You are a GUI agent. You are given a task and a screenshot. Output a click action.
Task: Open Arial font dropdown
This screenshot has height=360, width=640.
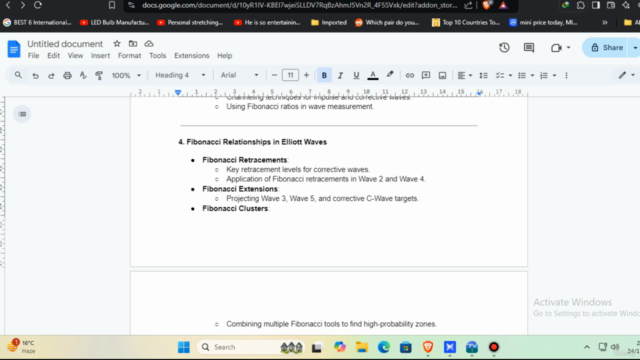coord(240,75)
